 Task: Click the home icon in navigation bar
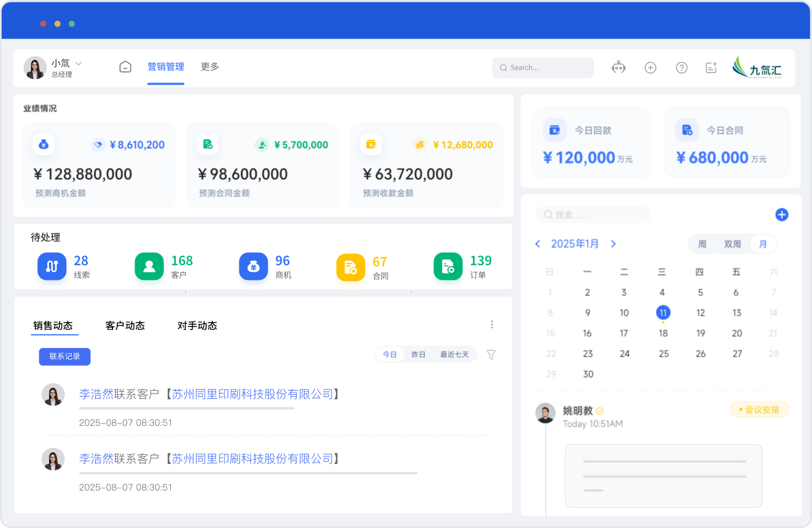click(125, 67)
